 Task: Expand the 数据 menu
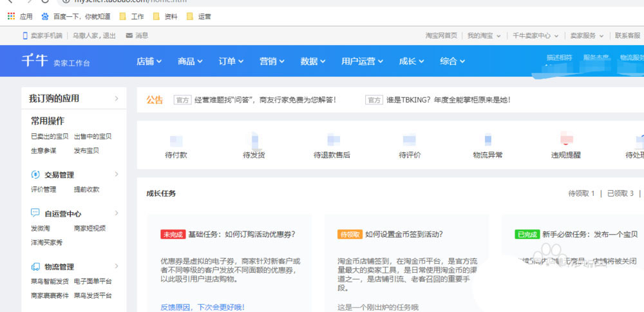coord(313,61)
